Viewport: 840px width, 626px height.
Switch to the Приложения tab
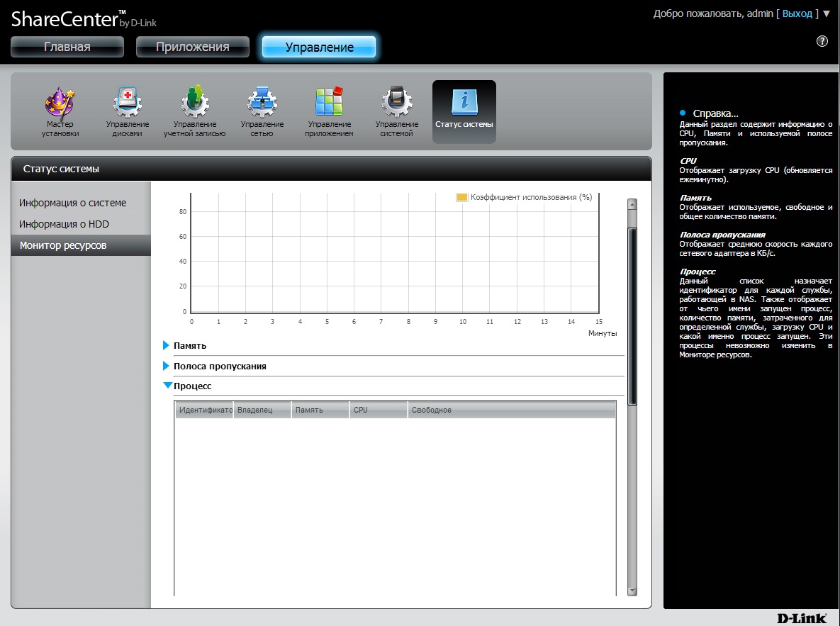point(193,47)
